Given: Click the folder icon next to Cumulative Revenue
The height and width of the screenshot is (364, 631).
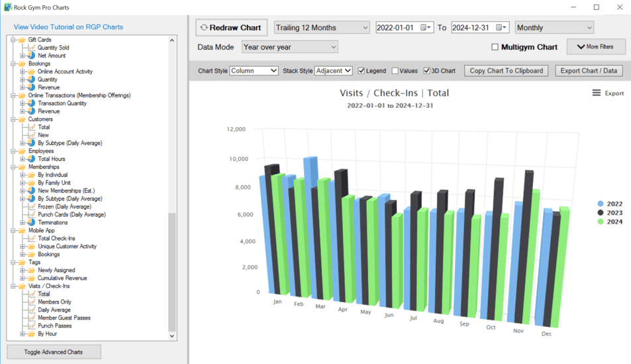Looking at the screenshot, I should point(31,278).
